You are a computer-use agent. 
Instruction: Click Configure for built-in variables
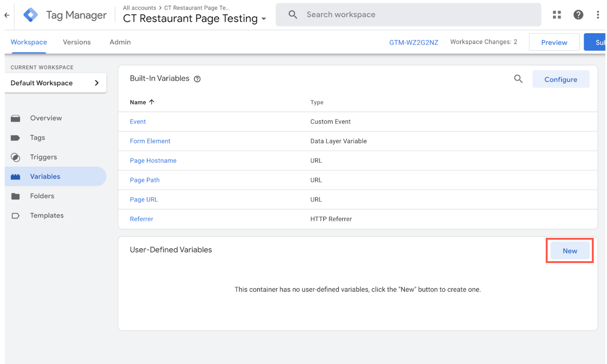[x=561, y=79]
